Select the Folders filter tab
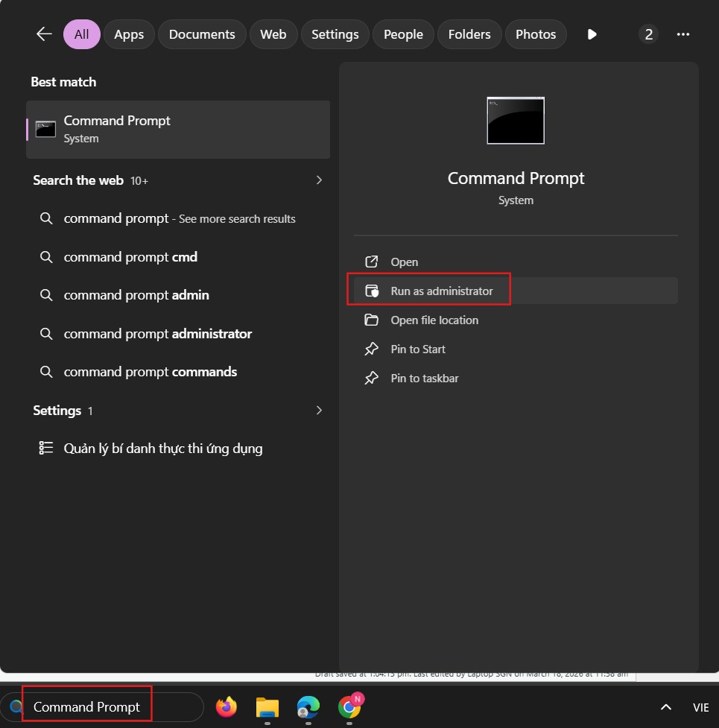This screenshot has width=719, height=728. pos(469,34)
